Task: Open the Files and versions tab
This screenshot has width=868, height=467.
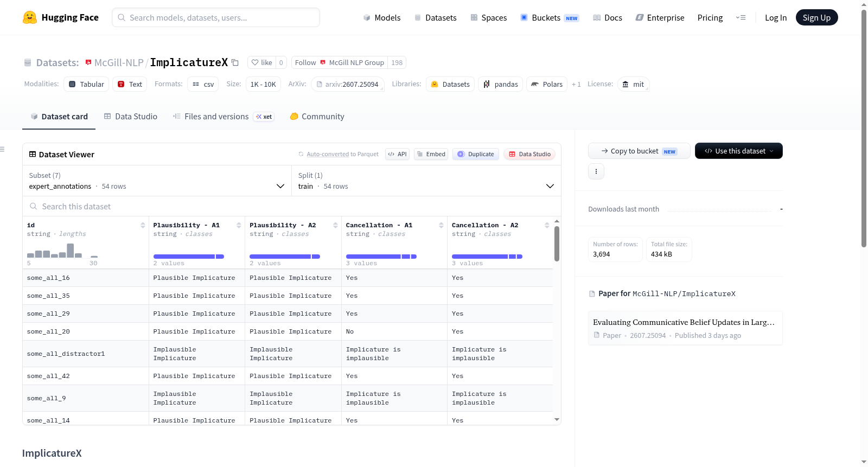Action: (224, 117)
